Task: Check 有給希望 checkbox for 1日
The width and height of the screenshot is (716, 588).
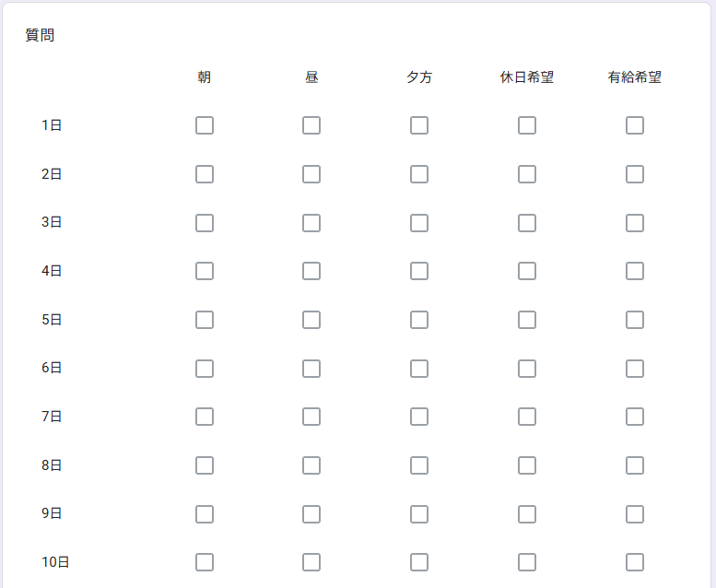Action: point(635,125)
